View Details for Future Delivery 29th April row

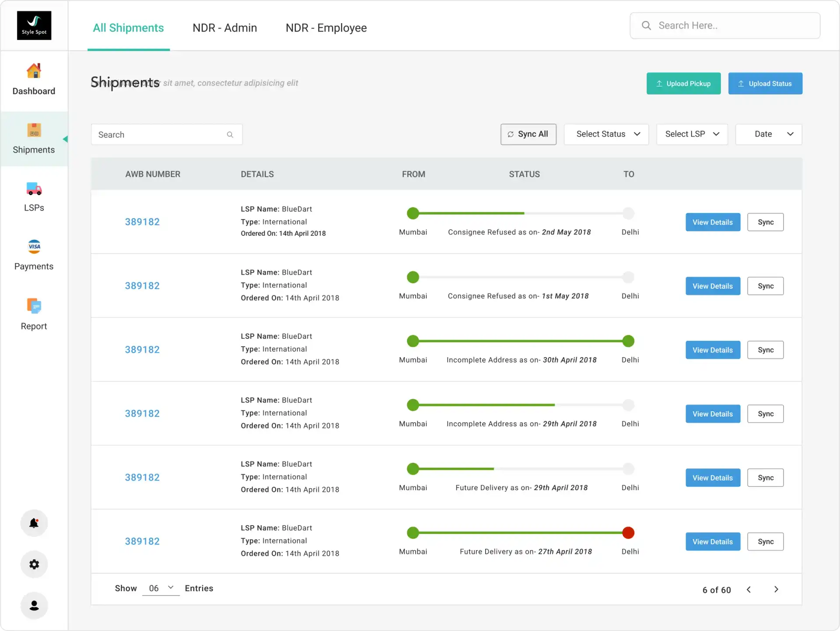click(713, 478)
